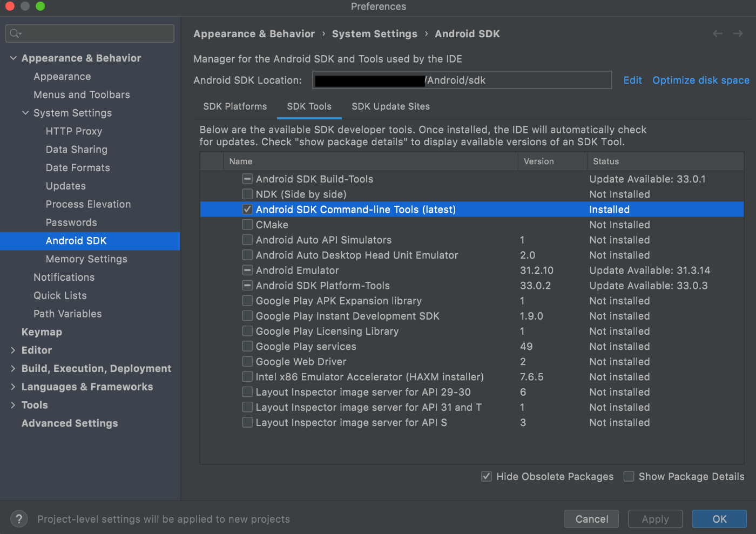This screenshot has width=756, height=534.
Task: Click Optimize disk space link
Action: 700,80
